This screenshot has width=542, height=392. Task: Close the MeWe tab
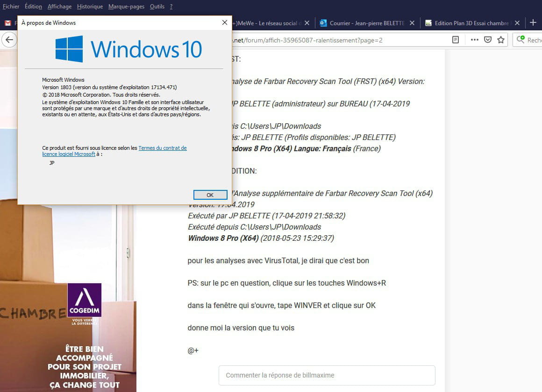(x=307, y=23)
